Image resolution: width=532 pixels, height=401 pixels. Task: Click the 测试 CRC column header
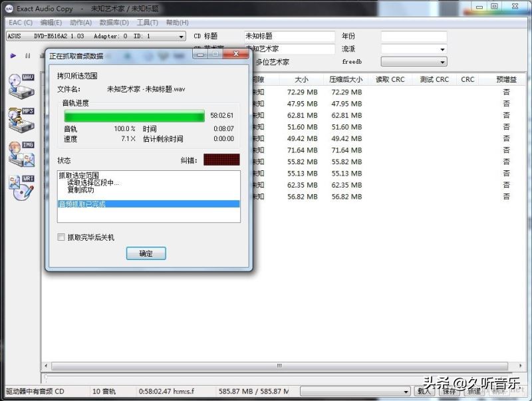434,79
